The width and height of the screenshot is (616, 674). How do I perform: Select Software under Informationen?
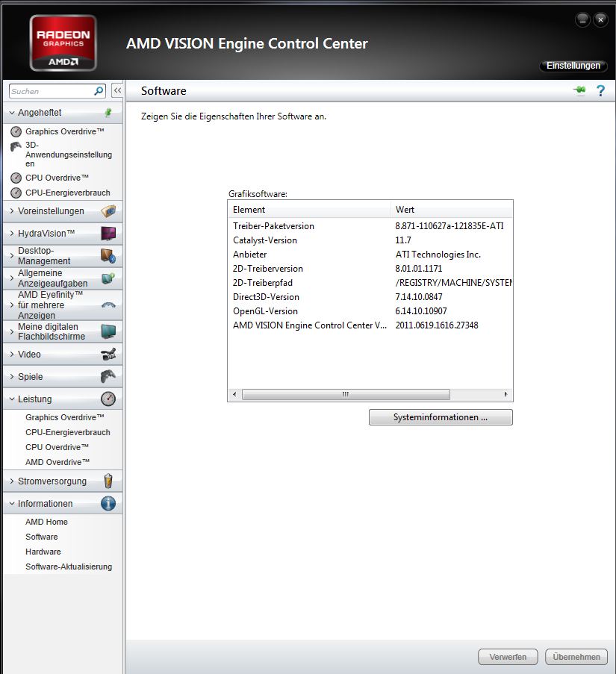click(x=41, y=537)
